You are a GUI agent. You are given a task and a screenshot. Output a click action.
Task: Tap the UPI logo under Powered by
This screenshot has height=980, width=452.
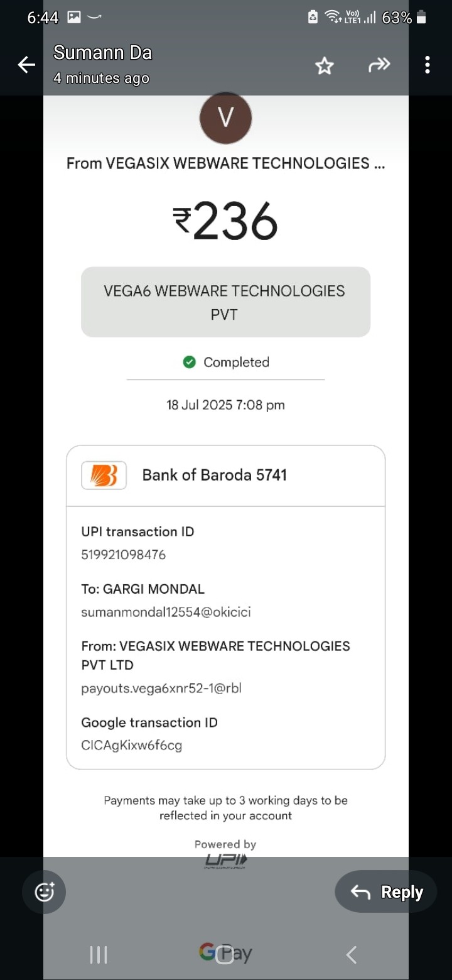pyautogui.click(x=225, y=861)
